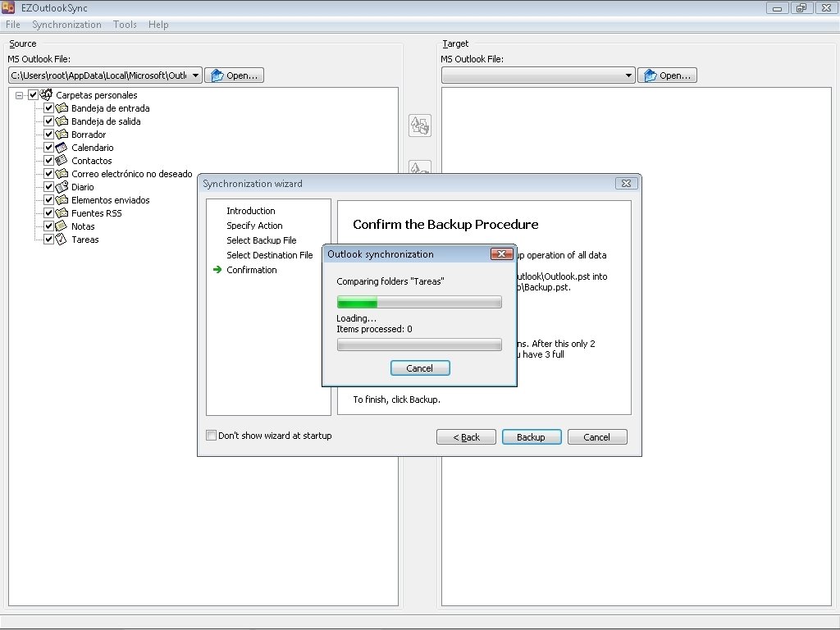This screenshot has height=630, width=840.
Task: Click the Bandeja de entrada folder icon
Action: (x=62, y=108)
